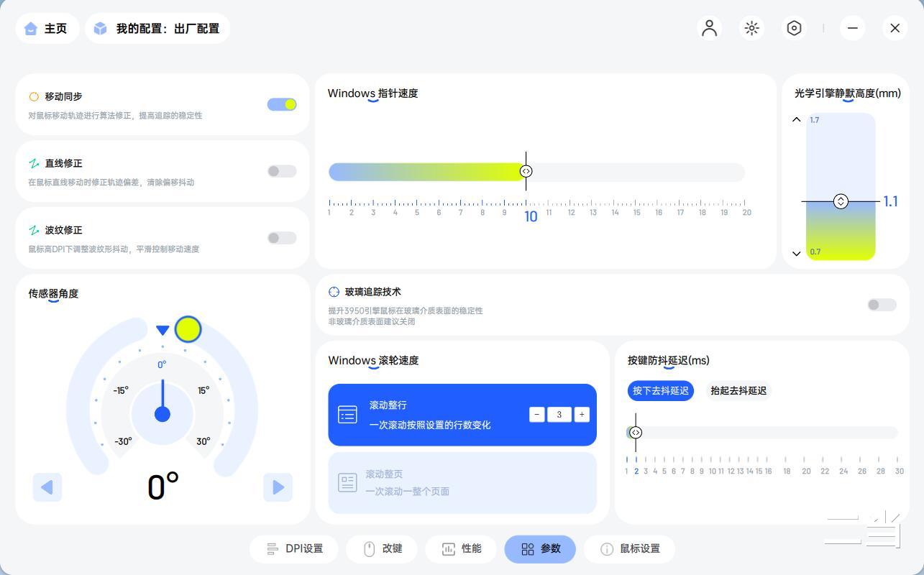
Task: Click the chart icon of 性能
Action: tap(448, 549)
